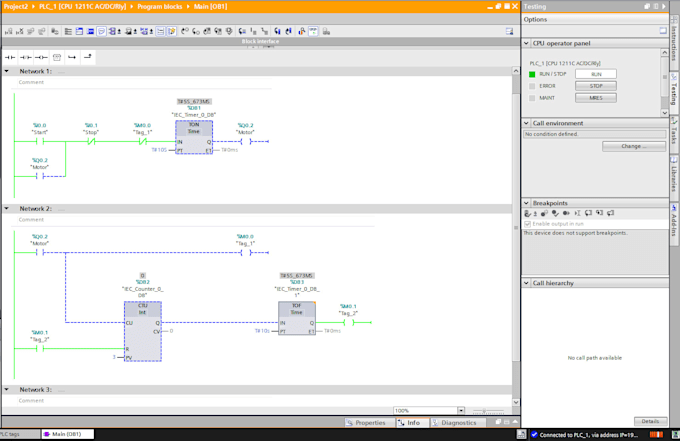680x441 pixels.
Task: Collapse the Call environment section
Action: click(526, 123)
